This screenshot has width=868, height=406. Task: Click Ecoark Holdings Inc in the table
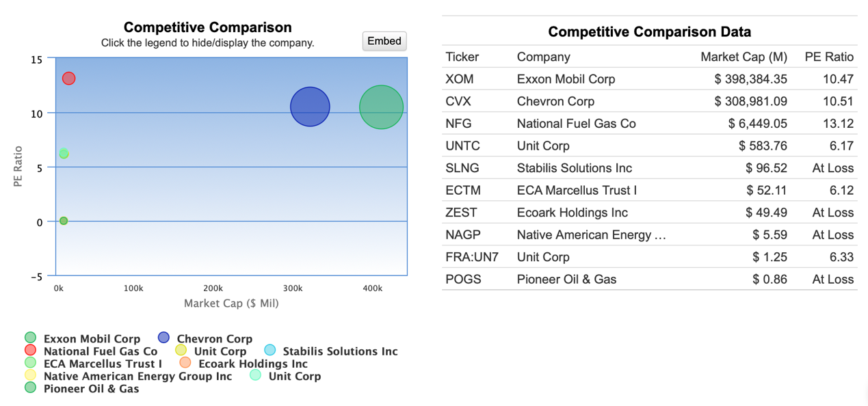click(572, 213)
